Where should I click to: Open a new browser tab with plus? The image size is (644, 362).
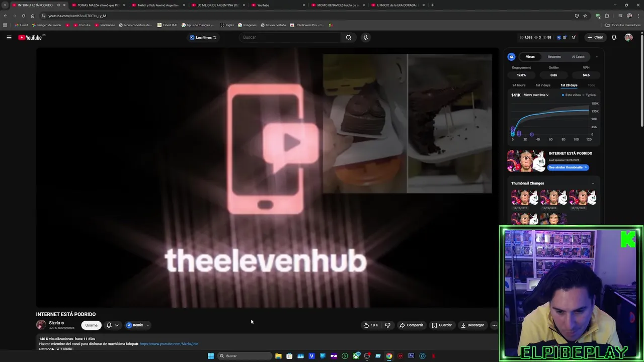pos(433,5)
